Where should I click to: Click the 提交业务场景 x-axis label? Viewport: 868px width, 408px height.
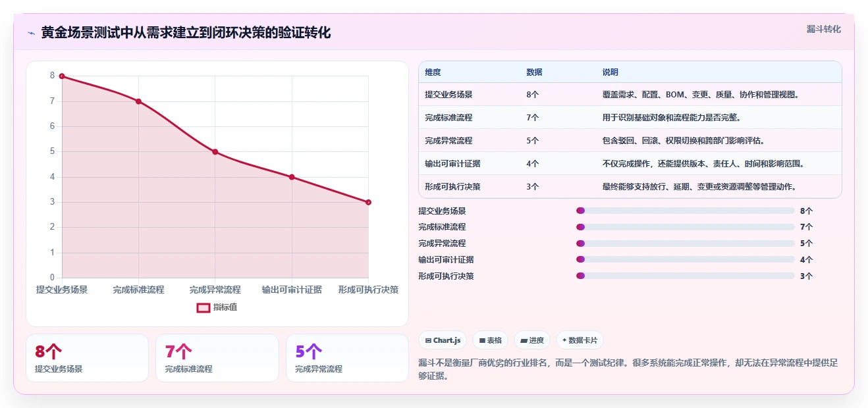click(62, 290)
